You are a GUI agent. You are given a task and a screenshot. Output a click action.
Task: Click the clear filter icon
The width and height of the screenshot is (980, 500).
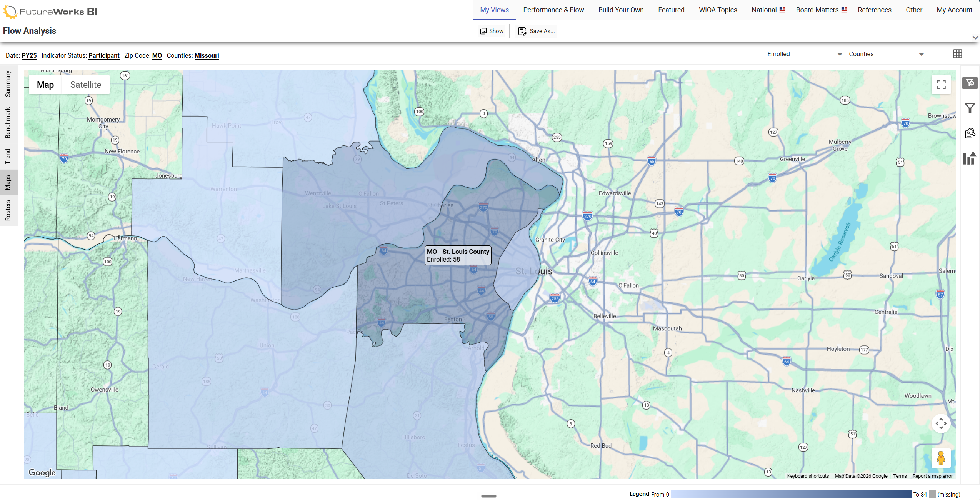(x=970, y=83)
